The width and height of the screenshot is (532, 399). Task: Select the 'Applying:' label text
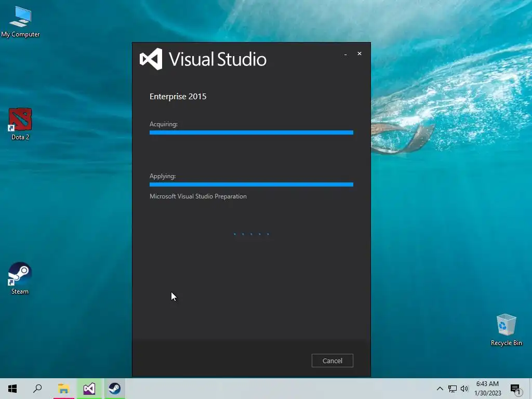163,176
